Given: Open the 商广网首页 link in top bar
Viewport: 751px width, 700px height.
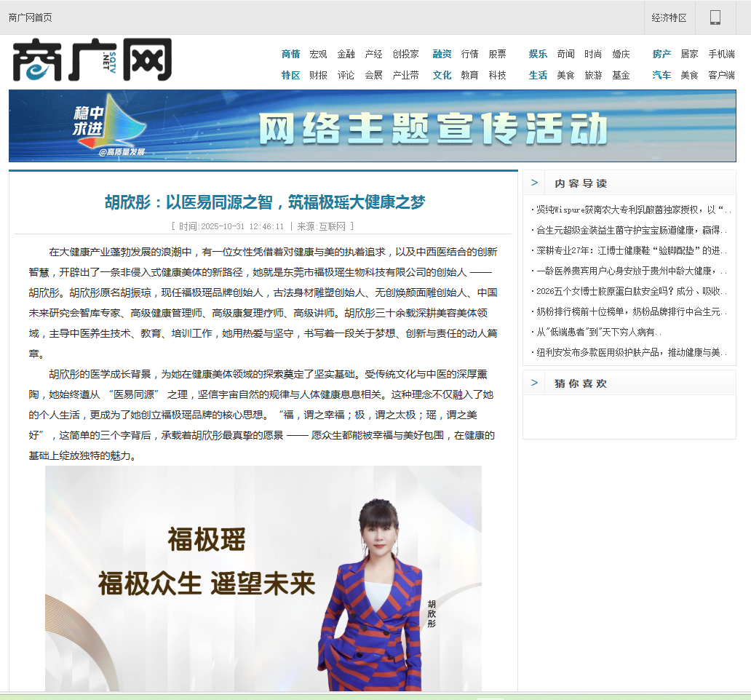Looking at the screenshot, I should (x=31, y=17).
